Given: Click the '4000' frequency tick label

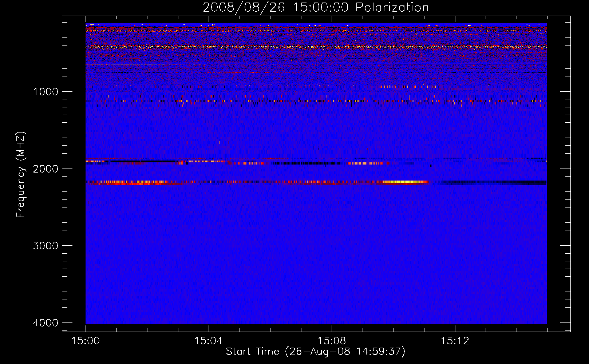Looking at the screenshot, I should (46, 323).
